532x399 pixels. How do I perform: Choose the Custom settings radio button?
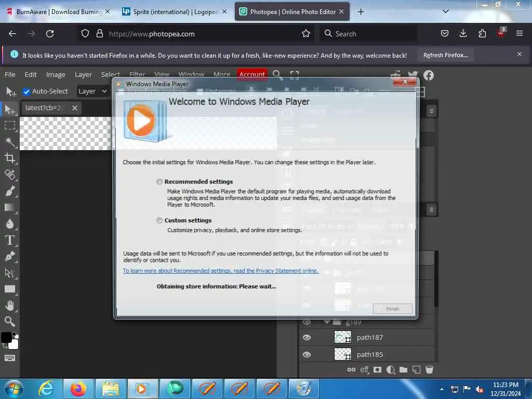click(159, 220)
